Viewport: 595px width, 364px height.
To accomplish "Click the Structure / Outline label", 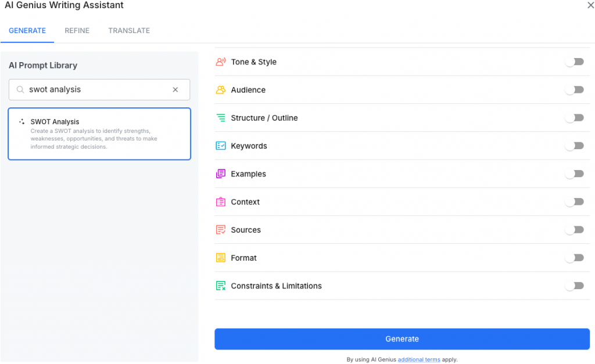I will (264, 118).
